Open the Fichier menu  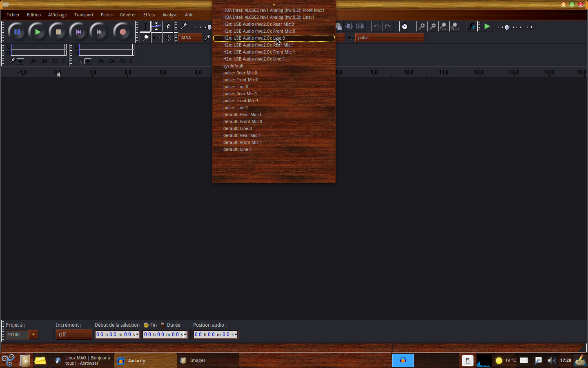13,15
